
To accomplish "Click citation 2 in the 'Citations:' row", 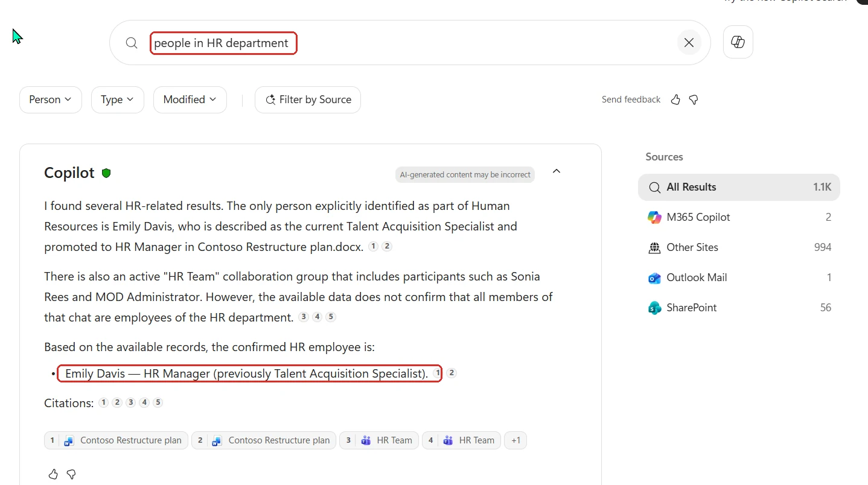I will coord(117,402).
